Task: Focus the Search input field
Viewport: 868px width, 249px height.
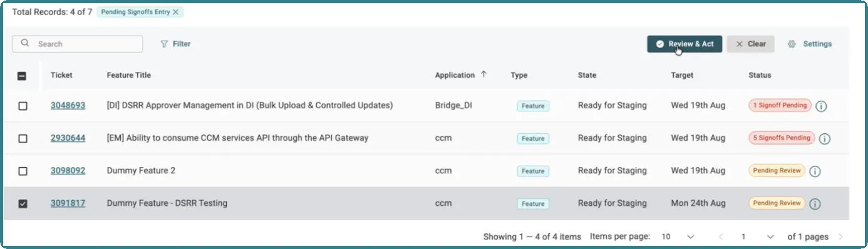Action: (77, 44)
